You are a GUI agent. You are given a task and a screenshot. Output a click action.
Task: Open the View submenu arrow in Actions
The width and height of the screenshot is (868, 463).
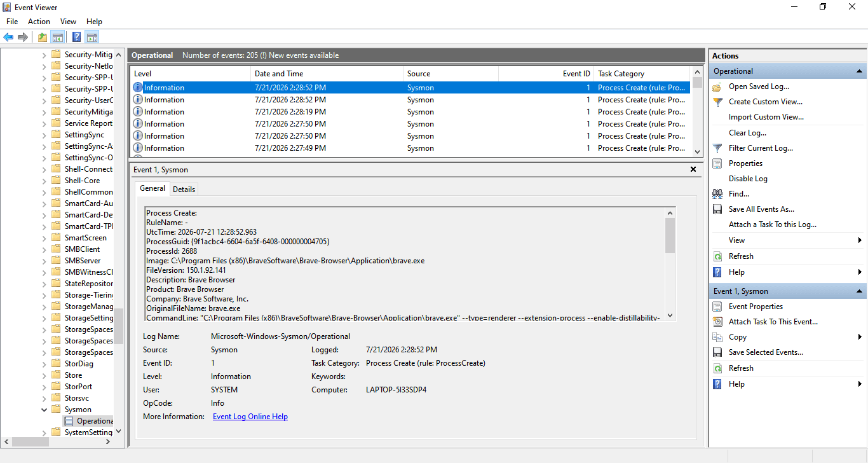pyautogui.click(x=860, y=240)
